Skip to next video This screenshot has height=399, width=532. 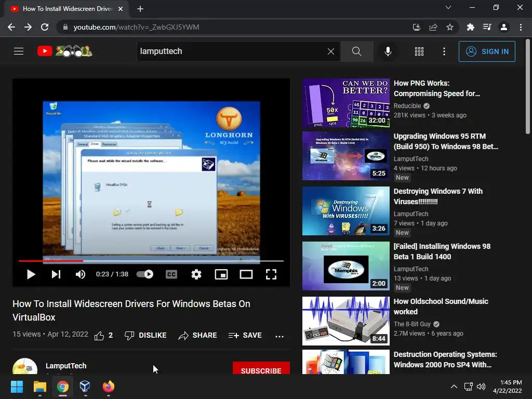click(x=56, y=274)
